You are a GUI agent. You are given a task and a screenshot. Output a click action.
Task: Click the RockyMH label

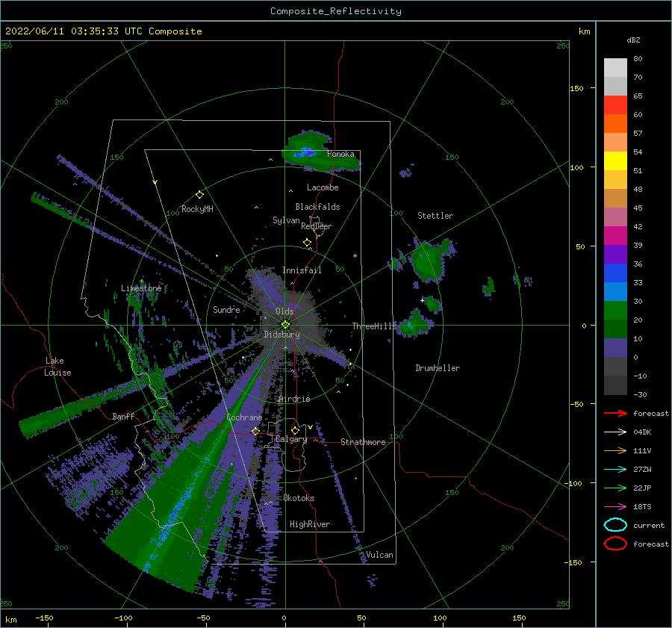pos(197,209)
